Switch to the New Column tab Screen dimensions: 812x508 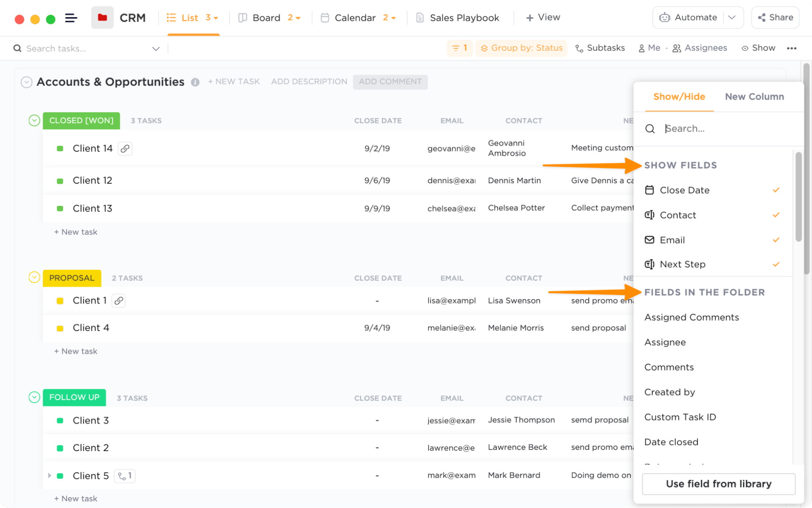tap(754, 97)
